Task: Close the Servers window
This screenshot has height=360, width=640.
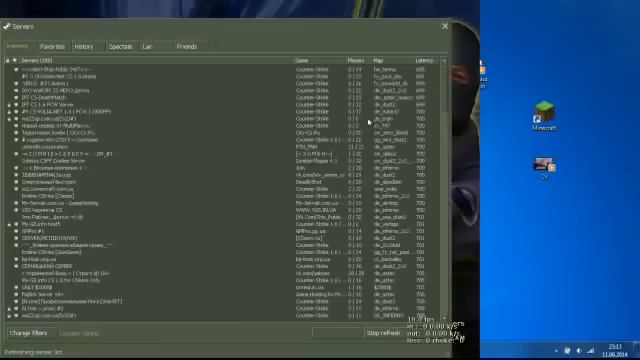Action: click(x=445, y=27)
